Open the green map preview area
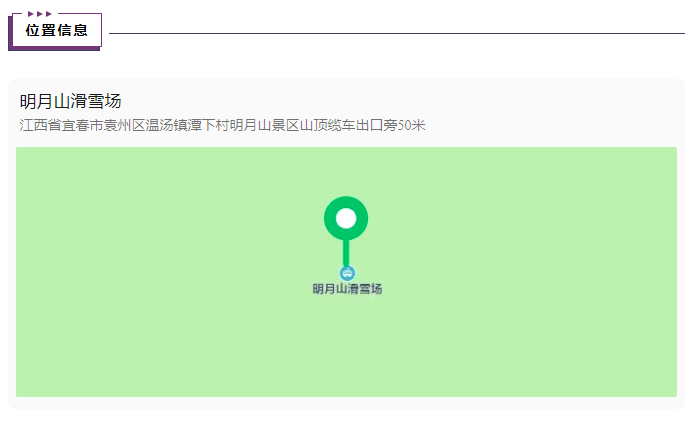693x431 pixels. point(346,272)
